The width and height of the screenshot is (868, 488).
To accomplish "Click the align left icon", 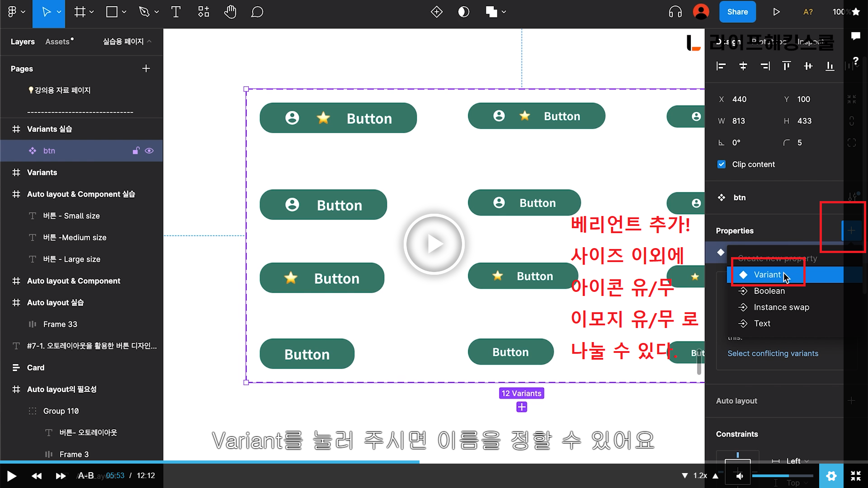I will pyautogui.click(x=721, y=66).
